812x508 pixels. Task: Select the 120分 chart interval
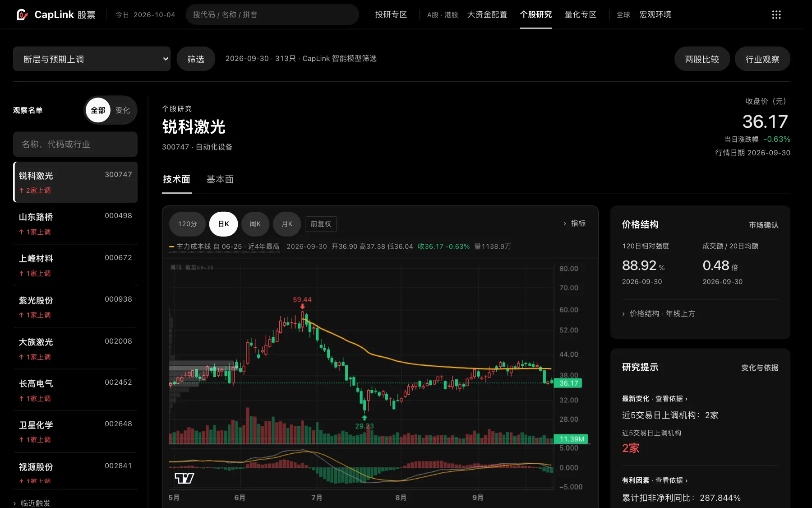click(188, 224)
